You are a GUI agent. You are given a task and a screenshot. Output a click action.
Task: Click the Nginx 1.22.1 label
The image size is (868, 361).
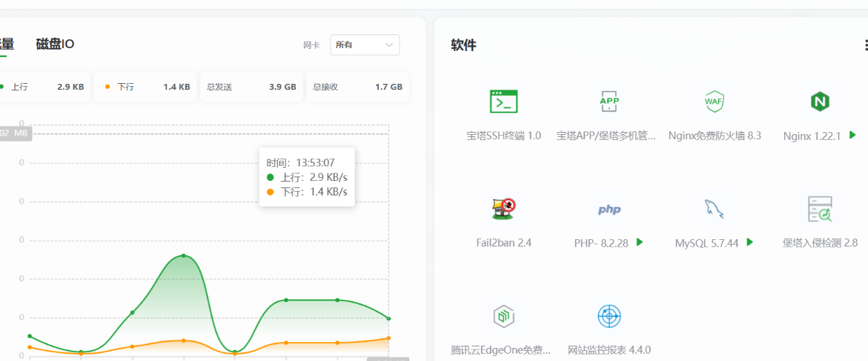812,136
